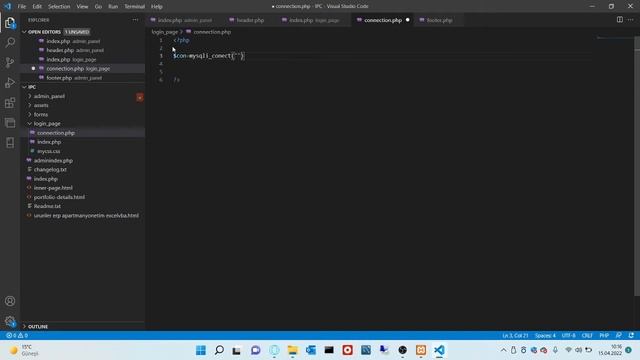Open the Go menu

tap(98, 7)
